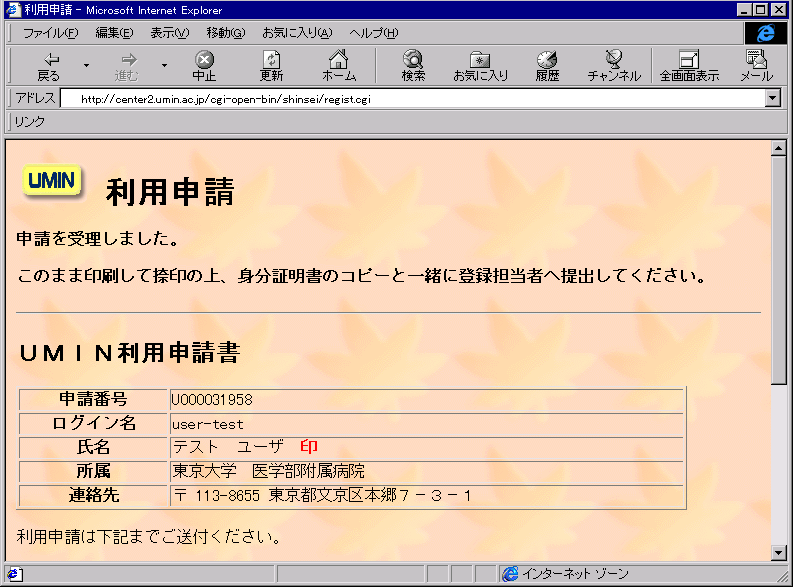This screenshot has width=793, height=587.
Task: Expand the Forward button history dropdown arrow
Action: pyautogui.click(x=164, y=66)
